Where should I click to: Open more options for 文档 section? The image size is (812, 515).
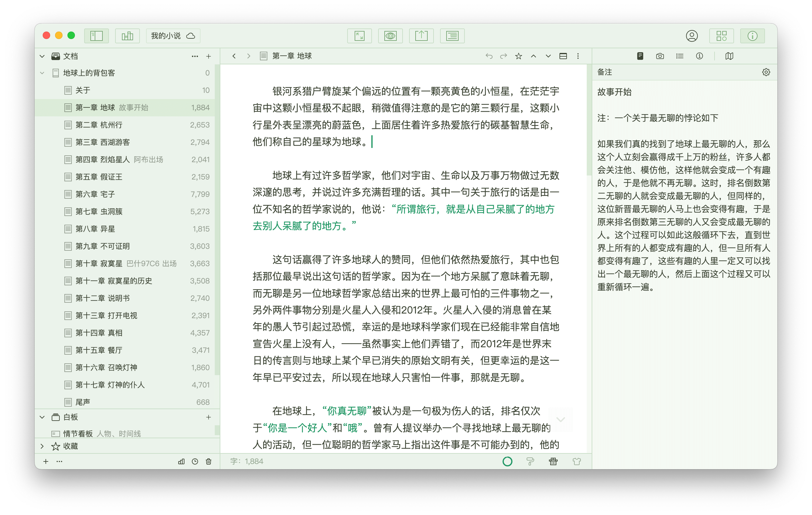(x=195, y=56)
